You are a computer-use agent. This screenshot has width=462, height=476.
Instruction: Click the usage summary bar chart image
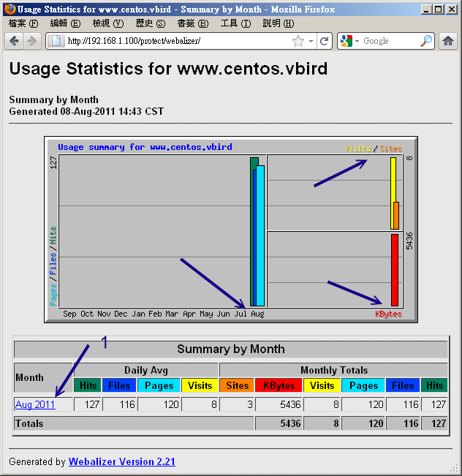[230, 229]
